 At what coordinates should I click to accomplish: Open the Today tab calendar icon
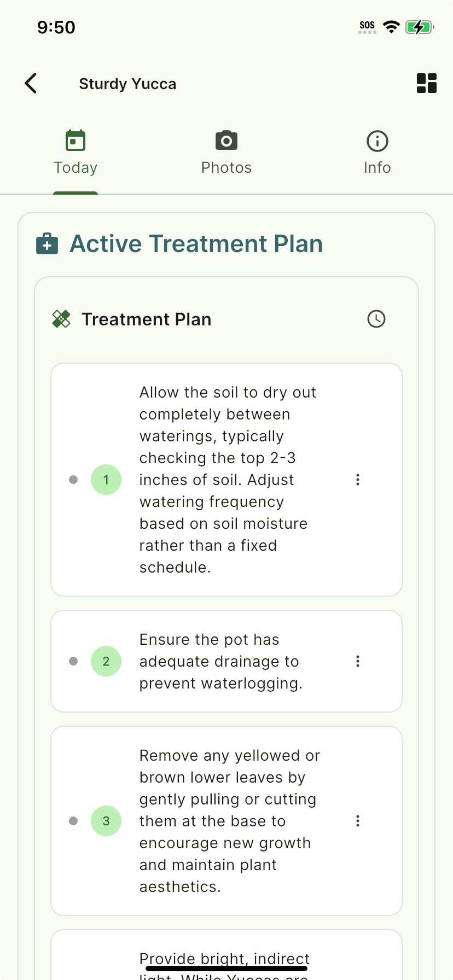(75, 141)
